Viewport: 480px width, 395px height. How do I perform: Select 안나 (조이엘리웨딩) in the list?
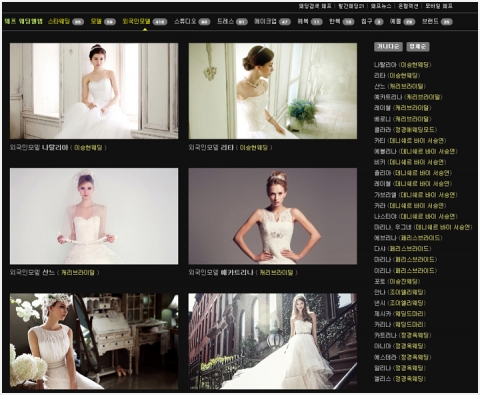[400, 292]
